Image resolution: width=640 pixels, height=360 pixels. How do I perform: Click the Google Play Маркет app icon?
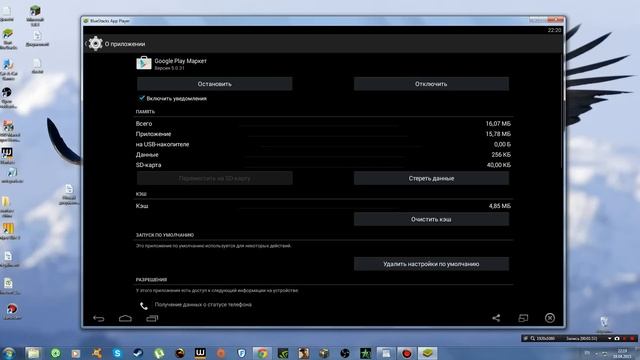pos(144,63)
